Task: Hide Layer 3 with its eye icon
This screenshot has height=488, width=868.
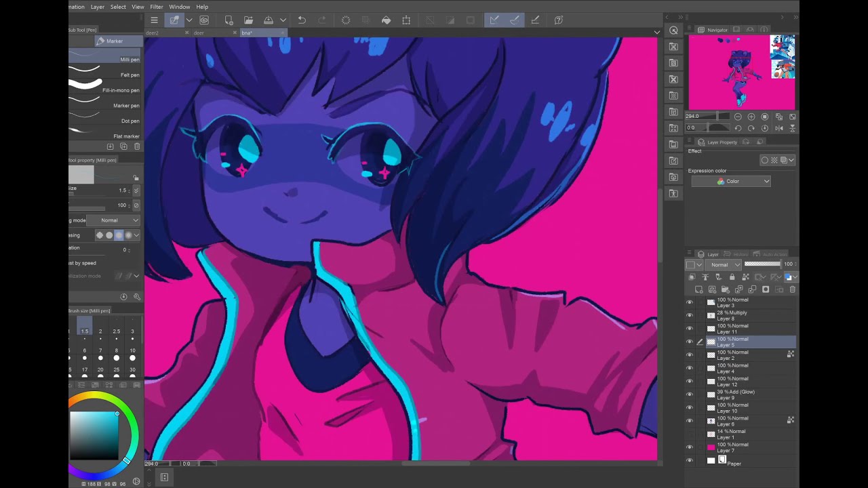Action: point(690,302)
